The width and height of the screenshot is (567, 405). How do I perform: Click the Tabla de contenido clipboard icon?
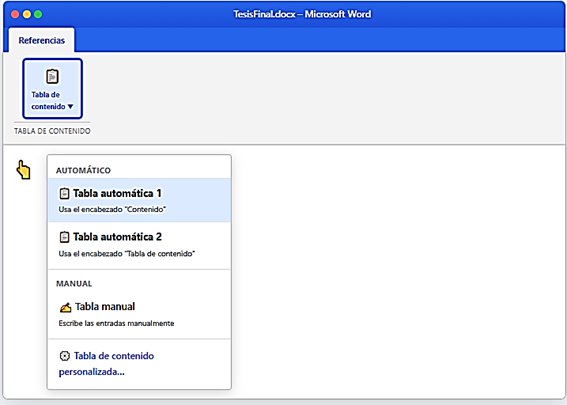pos(52,76)
